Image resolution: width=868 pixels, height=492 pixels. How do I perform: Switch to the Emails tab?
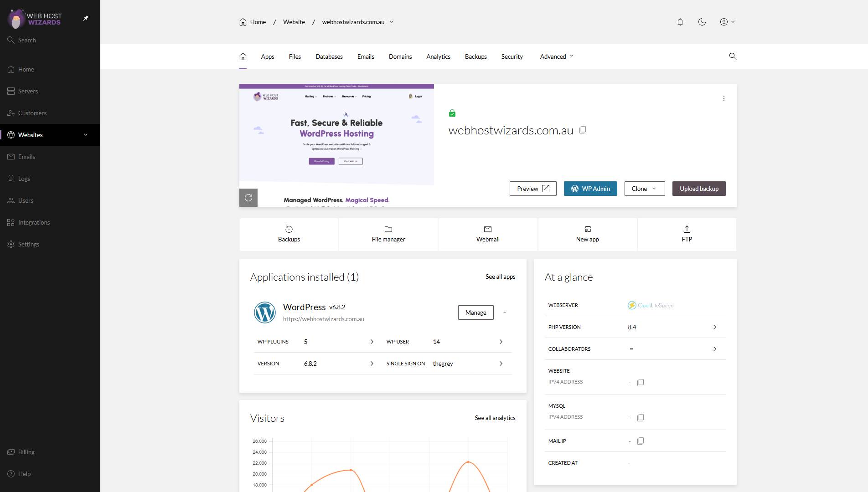(x=366, y=56)
